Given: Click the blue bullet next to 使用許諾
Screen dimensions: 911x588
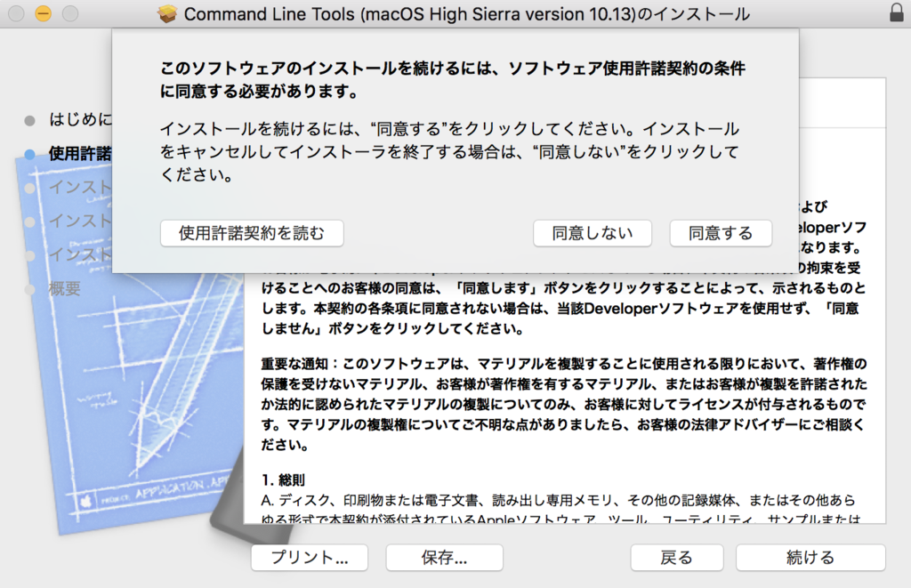Looking at the screenshot, I should (x=29, y=154).
